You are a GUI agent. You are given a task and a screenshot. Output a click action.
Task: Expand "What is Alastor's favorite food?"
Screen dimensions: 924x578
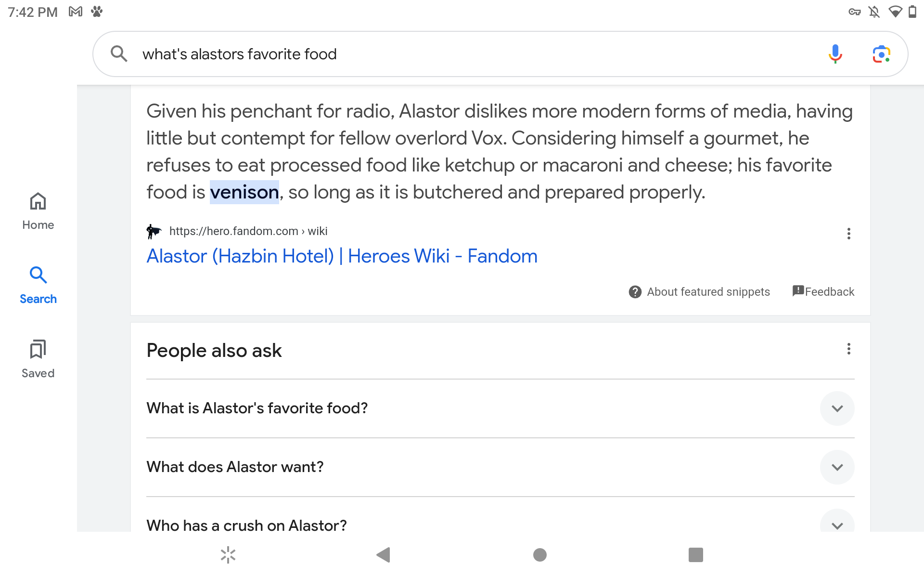[x=837, y=408]
